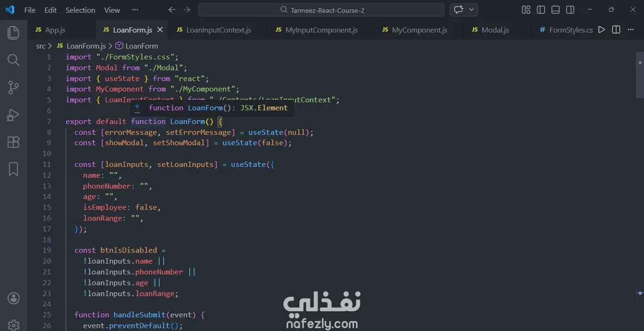Image resolution: width=644 pixels, height=331 pixels.
Task: Go back with the left arrow
Action: (x=172, y=10)
